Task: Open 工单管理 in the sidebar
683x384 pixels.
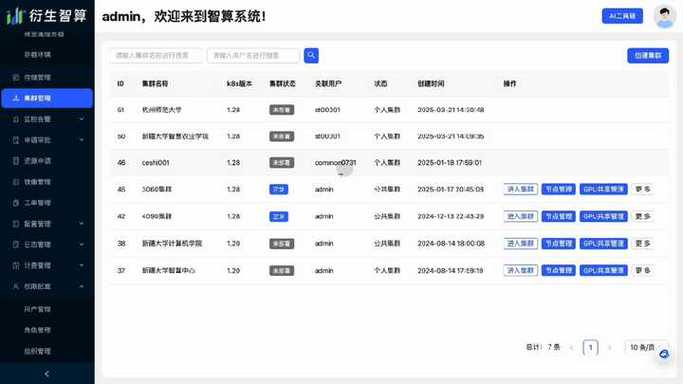Action: (x=47, y=203)
